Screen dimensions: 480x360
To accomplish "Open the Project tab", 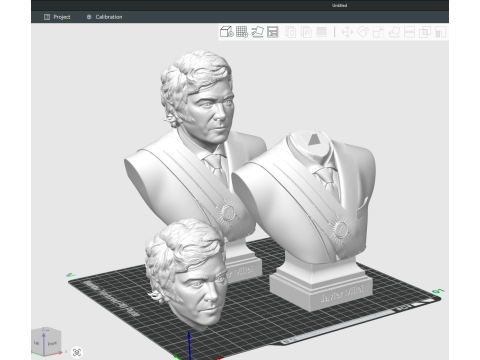I will [57, 17].
